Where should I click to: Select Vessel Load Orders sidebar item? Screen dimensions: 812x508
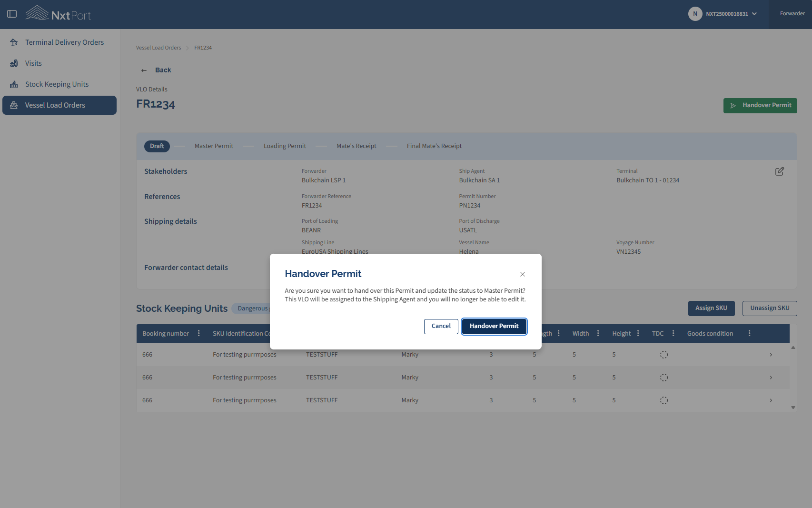(59, 105)
